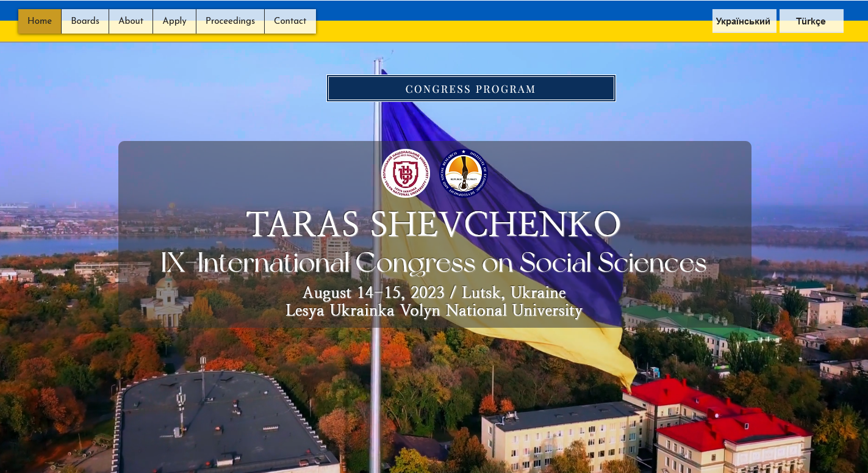Click the red-roofed building in the background
Viewport: 868px width, 473px height.
click(732, 427)
